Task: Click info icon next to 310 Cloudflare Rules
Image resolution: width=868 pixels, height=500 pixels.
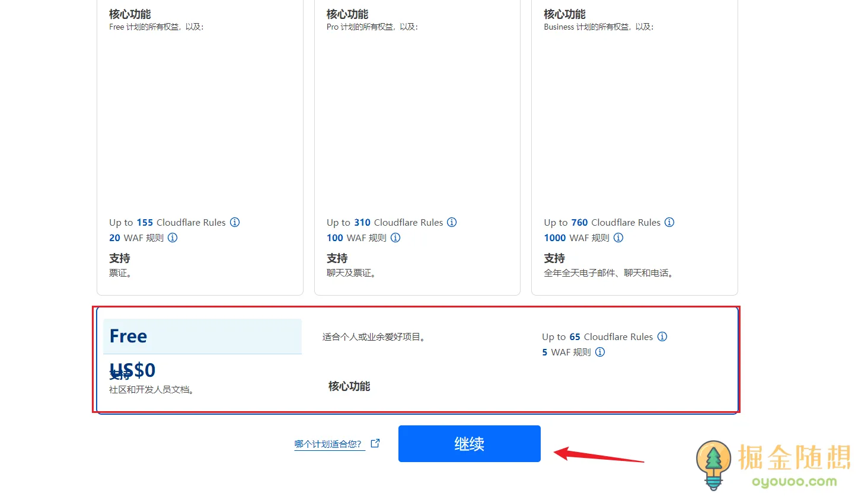Action: point(452,222)
